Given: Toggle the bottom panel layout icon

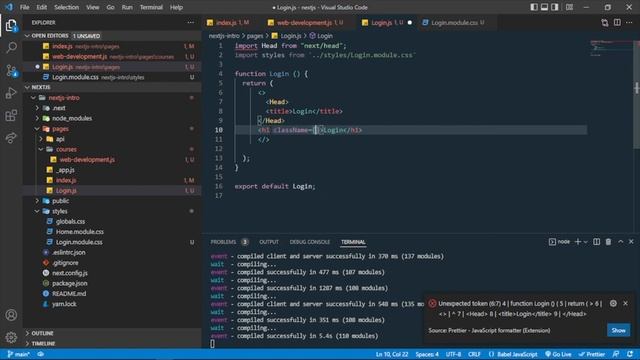Looking at the screenshot, I should click(544, 7).
